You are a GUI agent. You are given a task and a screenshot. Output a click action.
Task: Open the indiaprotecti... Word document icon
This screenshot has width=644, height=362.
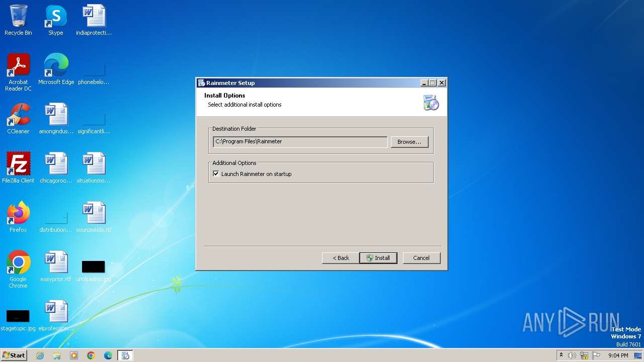pyautogui.click(x=94, y=20)
